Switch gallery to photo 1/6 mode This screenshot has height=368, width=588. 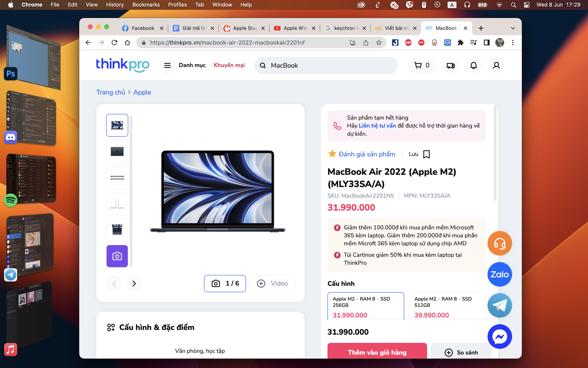[x=225, y=284]
